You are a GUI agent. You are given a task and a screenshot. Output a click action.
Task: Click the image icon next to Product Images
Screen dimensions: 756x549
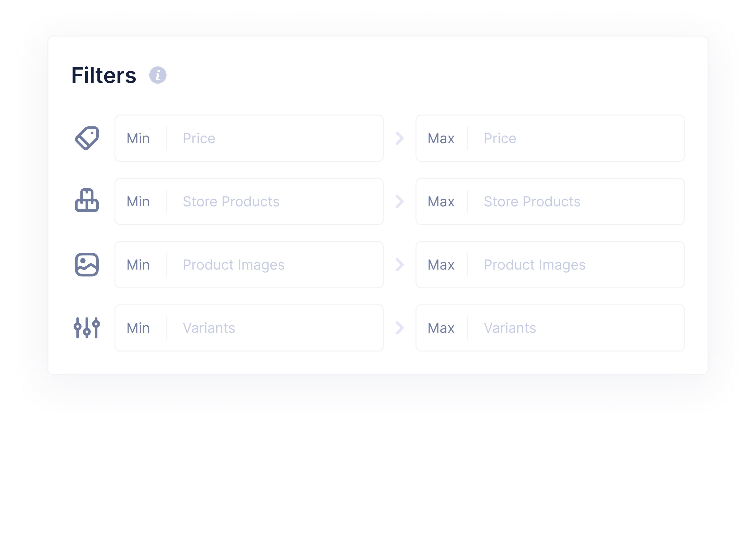click(x=87, y=264)
